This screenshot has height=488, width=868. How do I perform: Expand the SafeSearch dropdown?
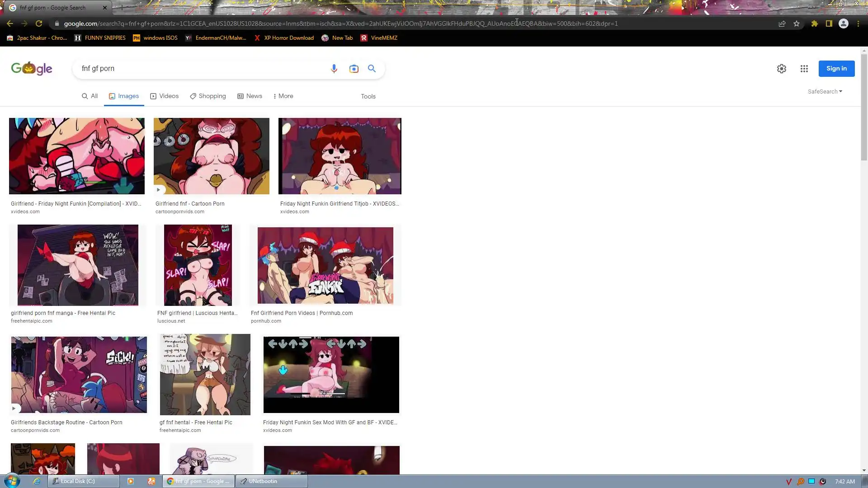[x=825, y=91]
